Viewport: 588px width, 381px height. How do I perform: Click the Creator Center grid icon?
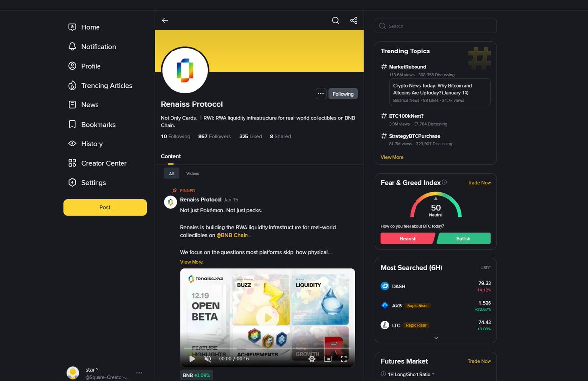[72, 163]
